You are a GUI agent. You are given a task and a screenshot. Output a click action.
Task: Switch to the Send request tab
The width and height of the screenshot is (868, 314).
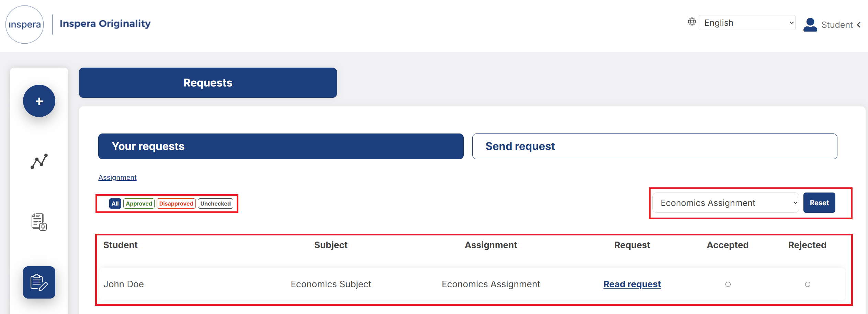pos(655,146)
